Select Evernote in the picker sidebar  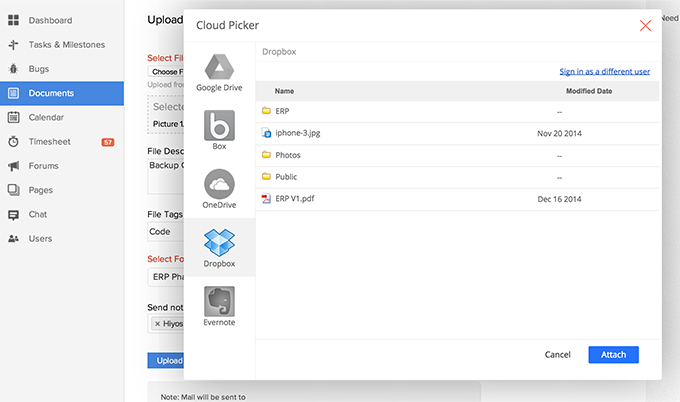pyautogui.click(x=219, y=304)
